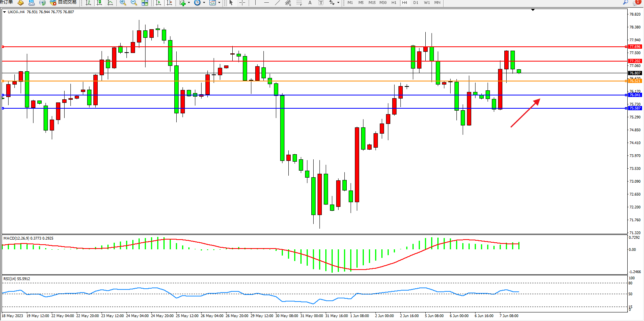This screenshot has width=644, height=321.
Task: Click the zoom in magnifier icon
Action: 123,3
